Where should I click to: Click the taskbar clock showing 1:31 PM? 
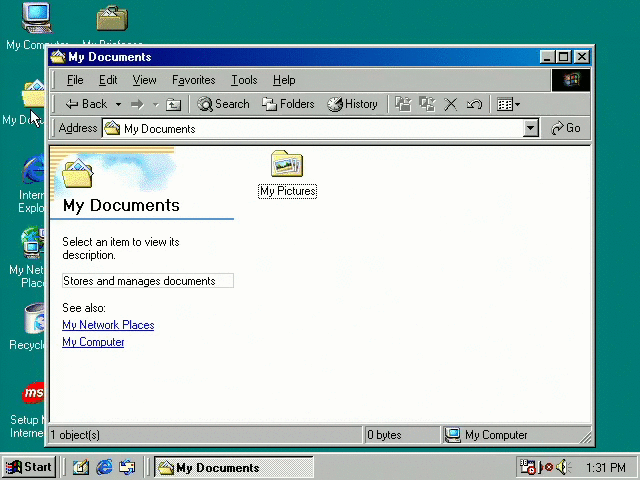pos(606,467)
